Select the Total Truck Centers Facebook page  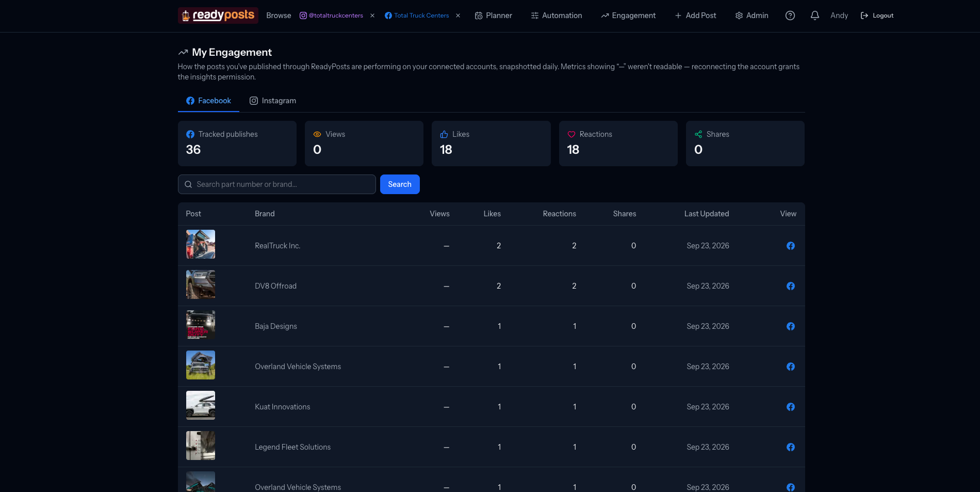point(417,15)
